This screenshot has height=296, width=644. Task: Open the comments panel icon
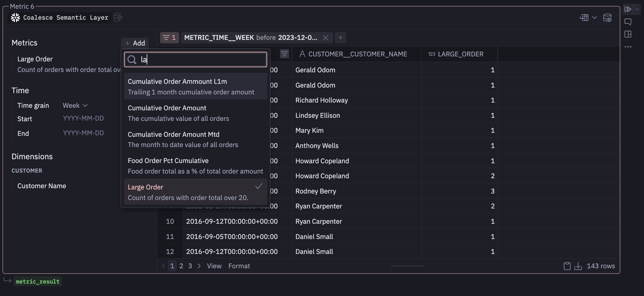[x=628, y=22]
